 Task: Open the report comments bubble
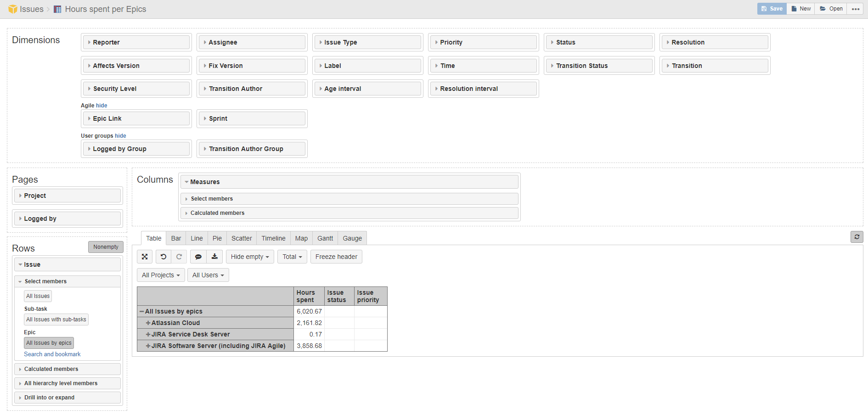click(198, 257)
